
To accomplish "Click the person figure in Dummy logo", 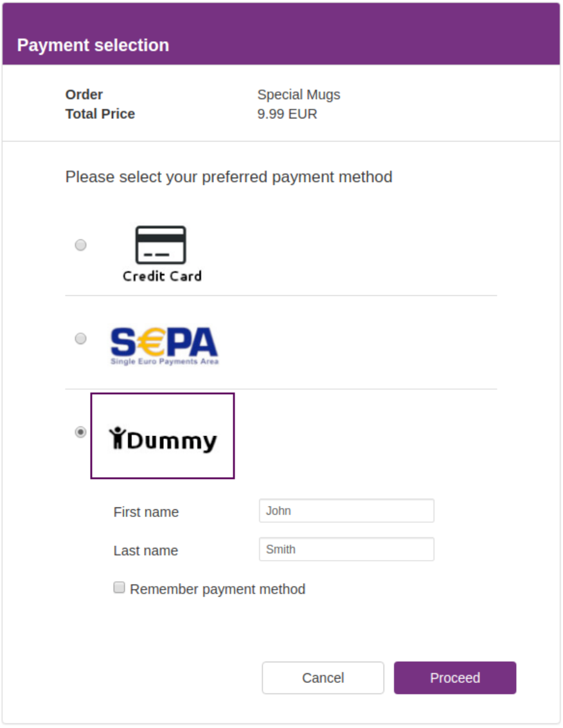I will [x=117, y=437].
